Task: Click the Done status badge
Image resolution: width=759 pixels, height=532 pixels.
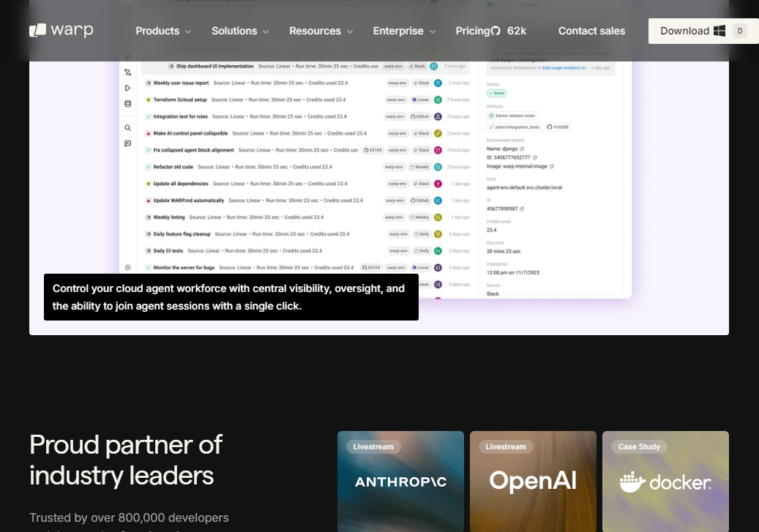Action: 497,93
